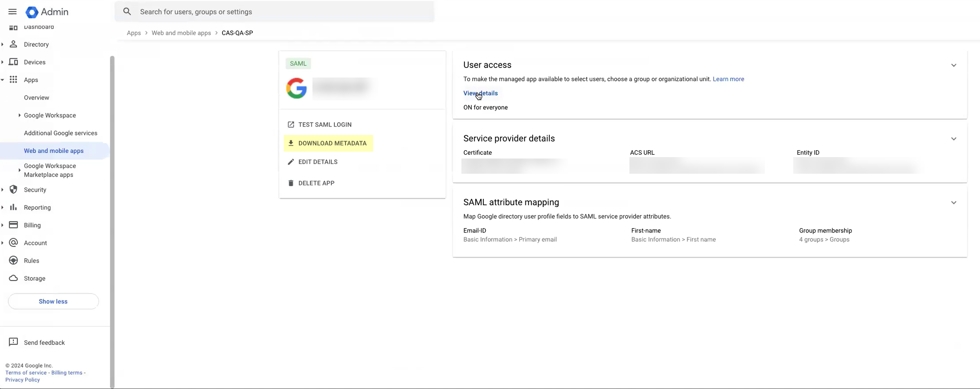Screen dimensions: 980x389
Task: Click the View details link
Action: pos(480,93)
